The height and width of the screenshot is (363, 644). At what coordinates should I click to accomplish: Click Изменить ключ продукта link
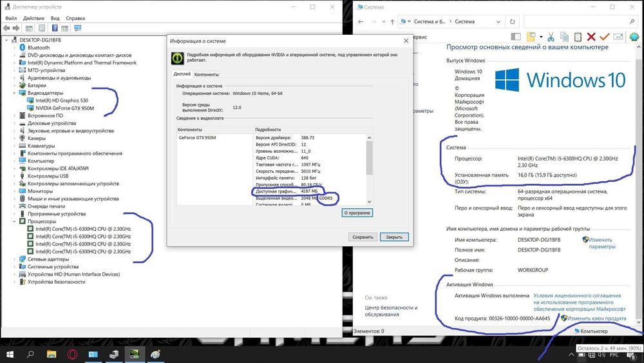point(597,319)
